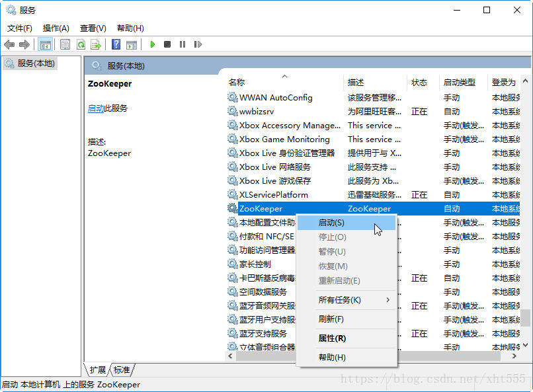
Task: Click the gear icon of wwbizsrv service
Action: point(233,112)
